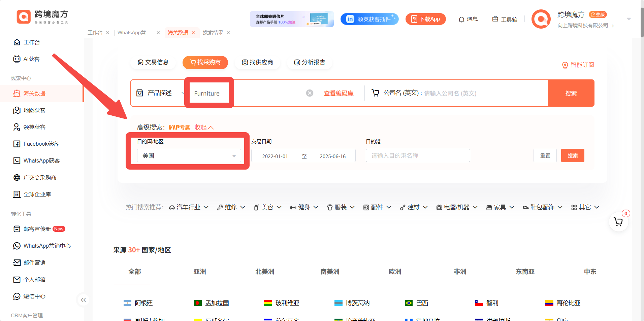Click the small 搜索 button in advanced search
The height and width of the screenshot is (321, 644).
pos(573,156)
